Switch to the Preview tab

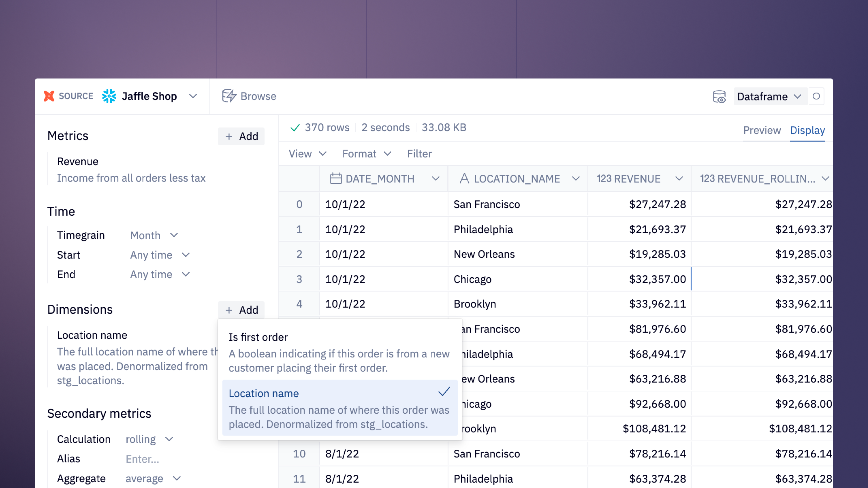click(762, 130)
